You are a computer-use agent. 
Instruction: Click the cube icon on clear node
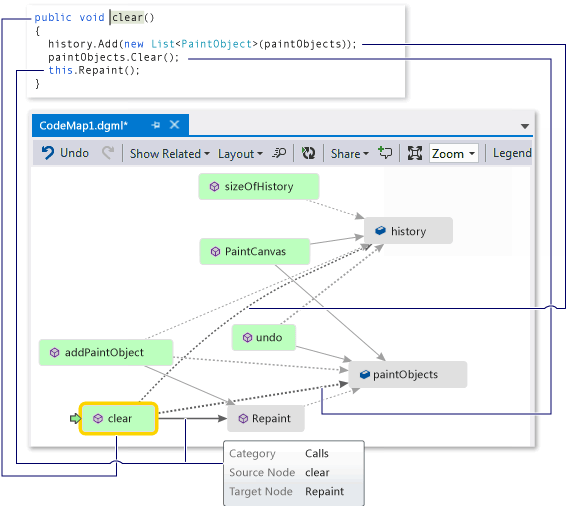(98, 418)
